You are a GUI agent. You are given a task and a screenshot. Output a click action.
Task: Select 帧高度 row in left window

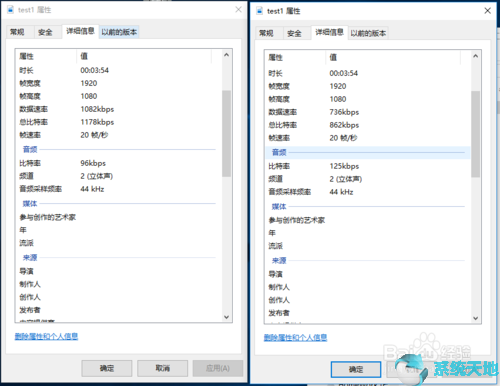point(118,96)
